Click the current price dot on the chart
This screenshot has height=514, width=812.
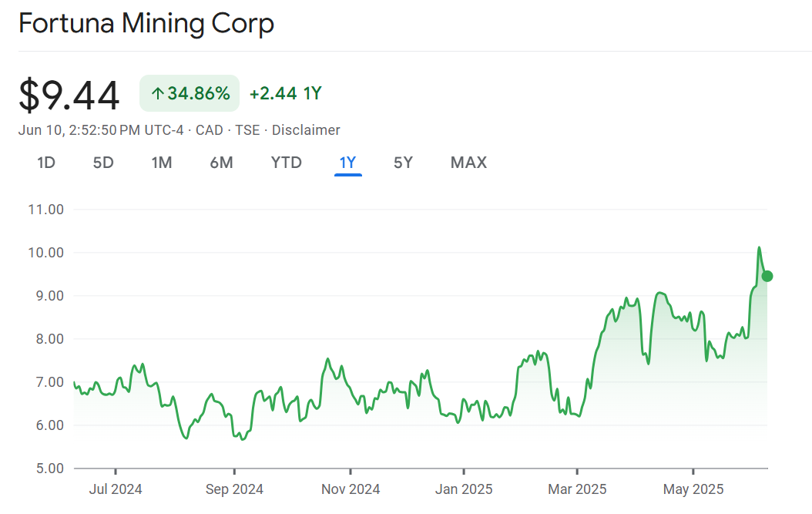[767, 276]
